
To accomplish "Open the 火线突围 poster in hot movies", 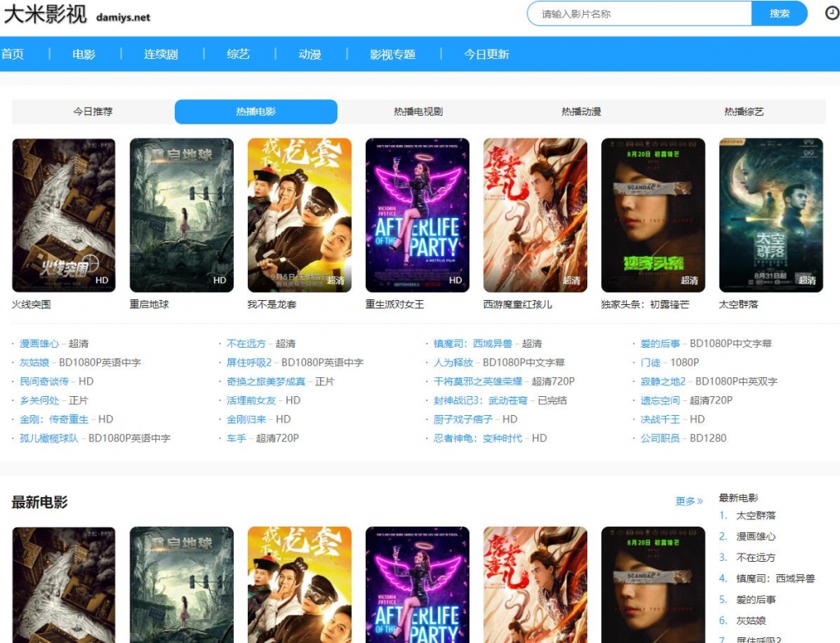I will point(64,216).
